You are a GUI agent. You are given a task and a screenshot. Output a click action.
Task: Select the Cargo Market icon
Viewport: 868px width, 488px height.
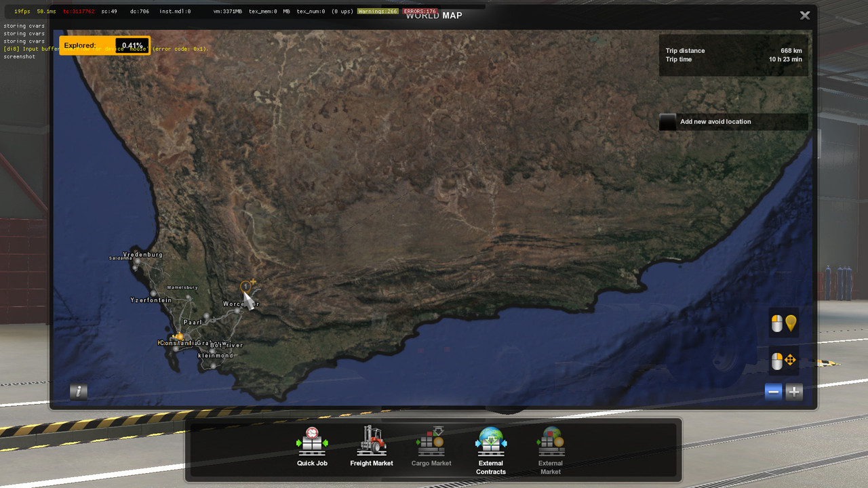coord(431,446)
